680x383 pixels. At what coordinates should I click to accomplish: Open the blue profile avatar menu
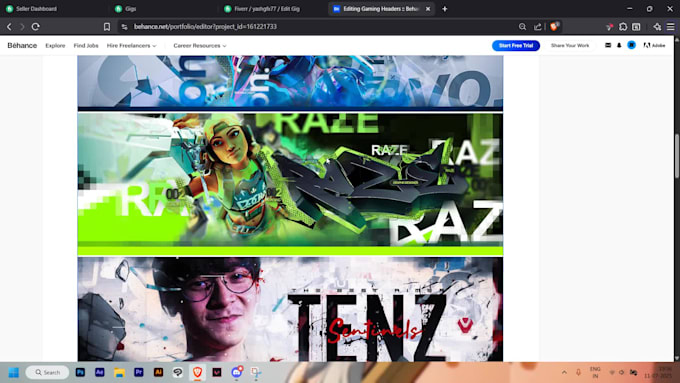click(x=631, y=45)
